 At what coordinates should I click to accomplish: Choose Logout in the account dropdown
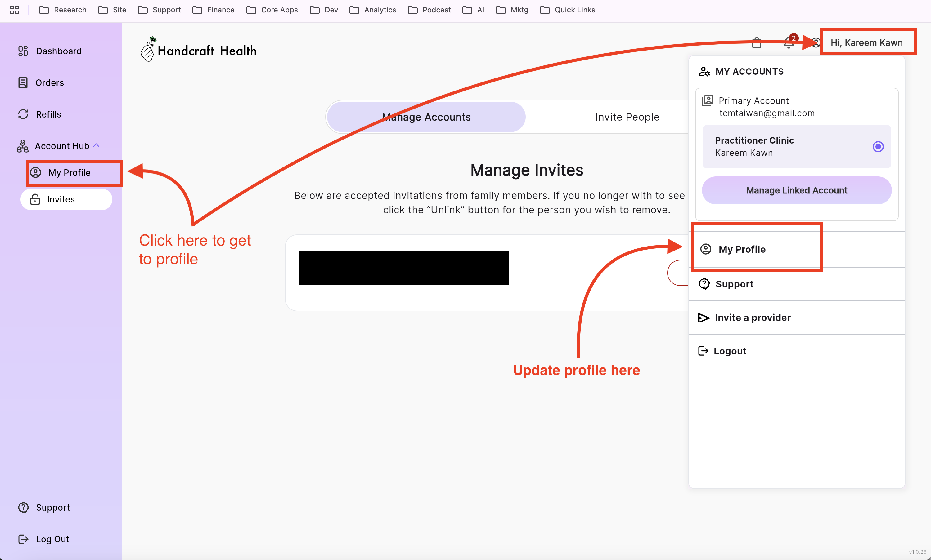(729, 351)
